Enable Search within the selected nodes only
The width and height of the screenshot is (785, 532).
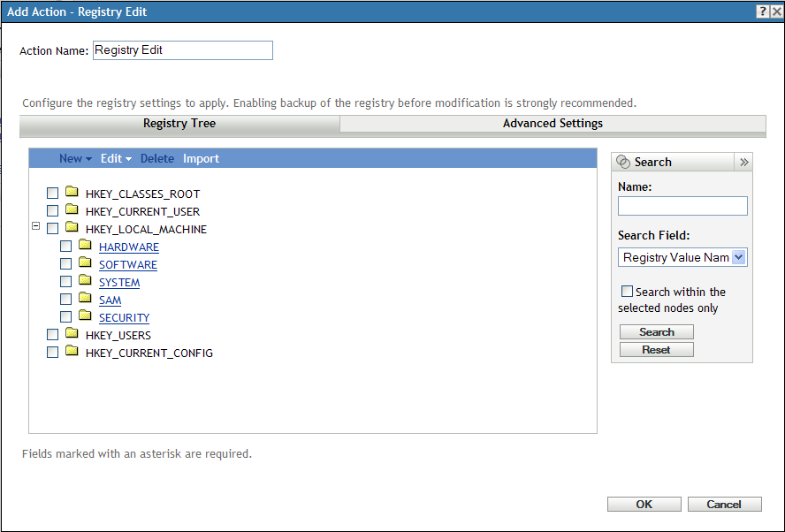(627, 292)
